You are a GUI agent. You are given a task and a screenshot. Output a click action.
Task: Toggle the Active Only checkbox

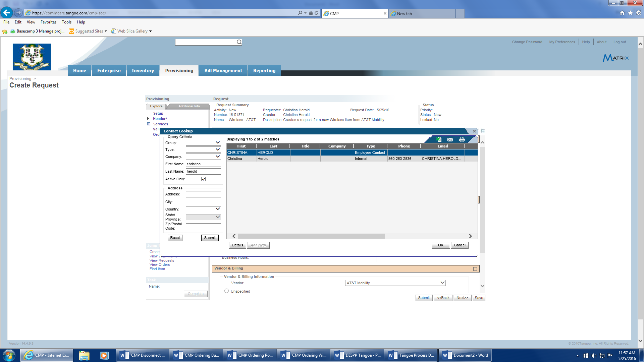click(203, 179)
